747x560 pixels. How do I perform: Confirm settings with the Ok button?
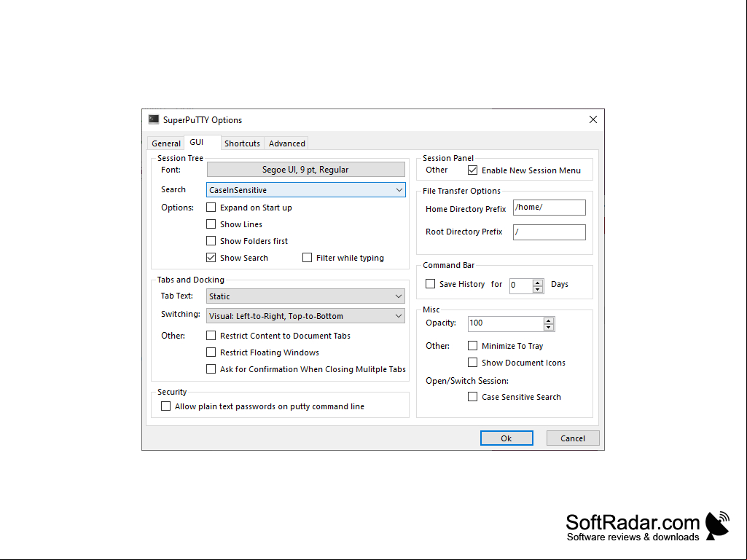coord(507,438)
